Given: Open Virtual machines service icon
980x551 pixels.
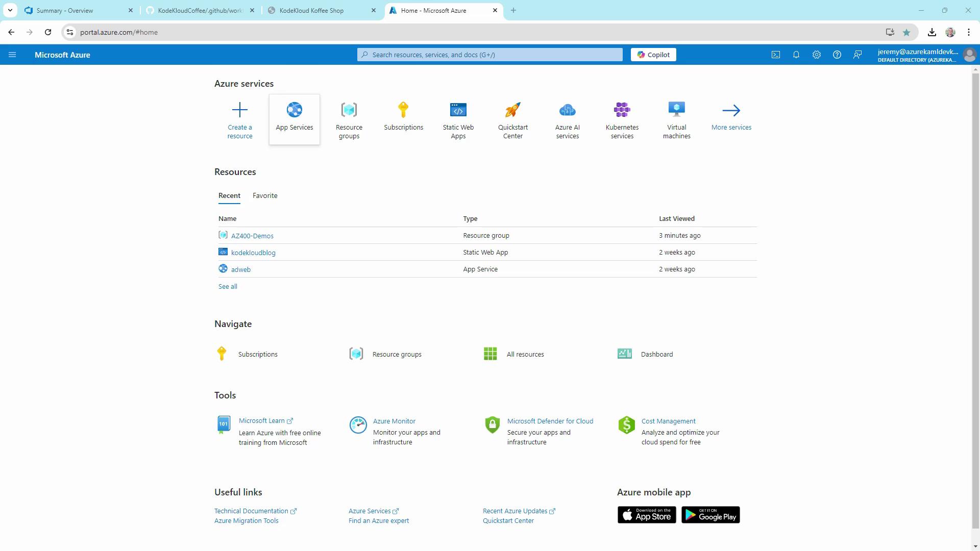Looking at the screenshot, I should (x=677, y=110).
